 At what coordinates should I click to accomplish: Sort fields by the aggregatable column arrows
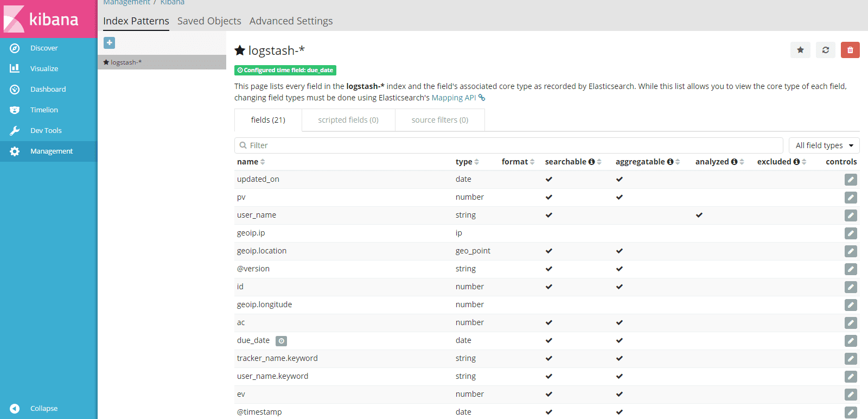(678, 162)
